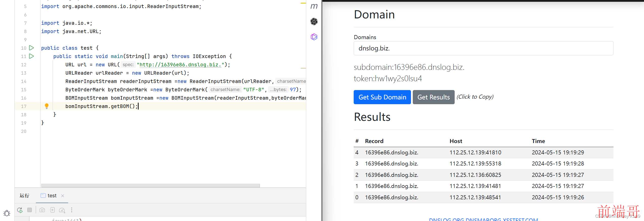Open the profiler gauge icon in run toolbar
Viewport: 644px width, 221px height.
click(62, 210)
